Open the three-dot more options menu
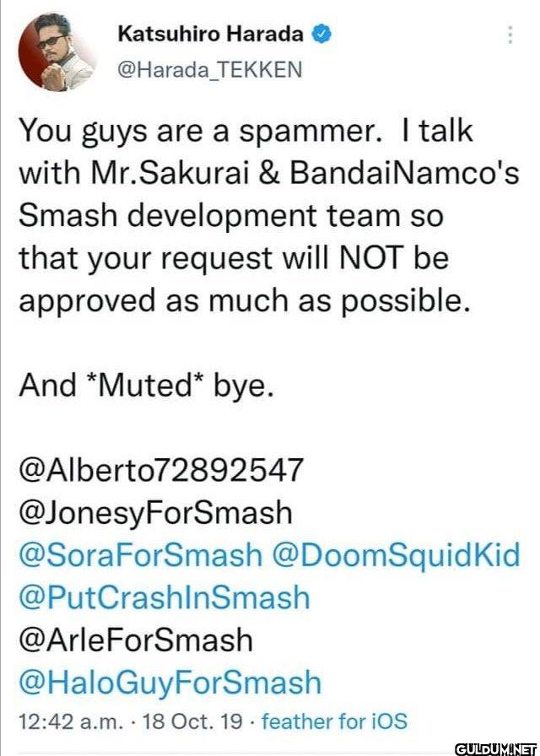This screenshot has height=756, width=540. [x=510, y=35]
